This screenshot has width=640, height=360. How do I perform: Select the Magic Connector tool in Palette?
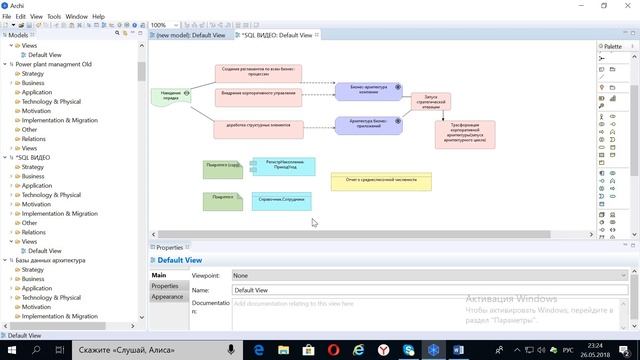point(602,58)
